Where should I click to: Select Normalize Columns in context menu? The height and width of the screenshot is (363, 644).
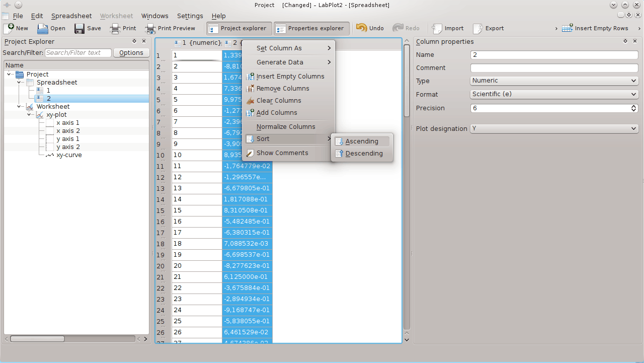285,127
